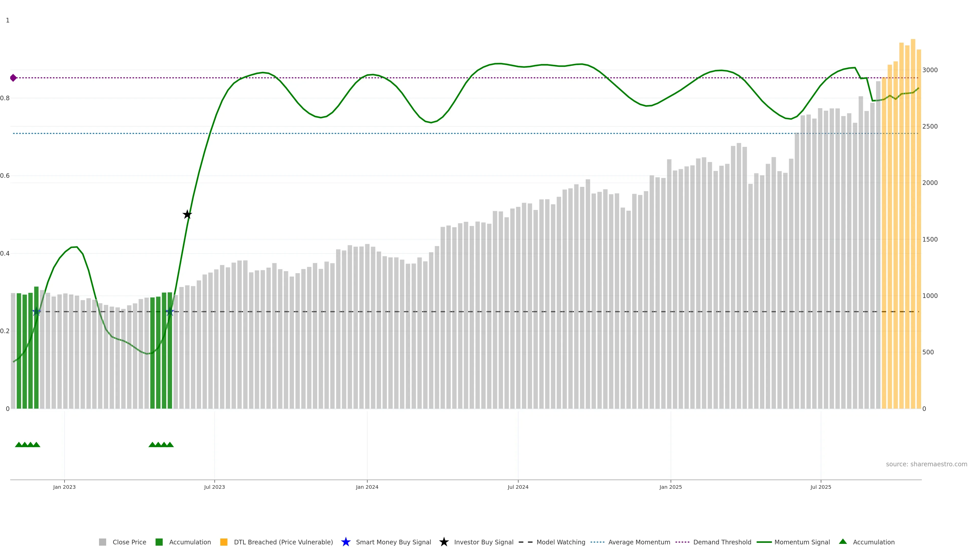
Task: Click the Jan 2024 axis label
Action: (367, 487)
